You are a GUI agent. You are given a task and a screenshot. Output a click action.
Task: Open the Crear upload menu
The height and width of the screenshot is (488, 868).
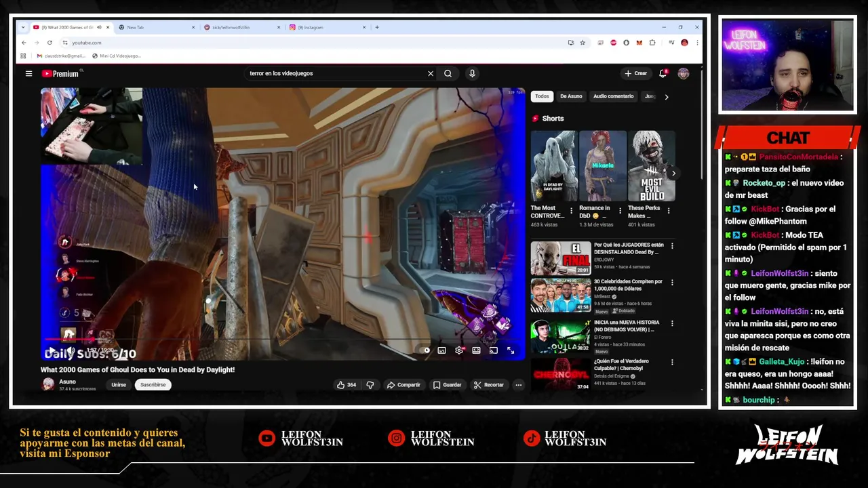click(636, 73)
